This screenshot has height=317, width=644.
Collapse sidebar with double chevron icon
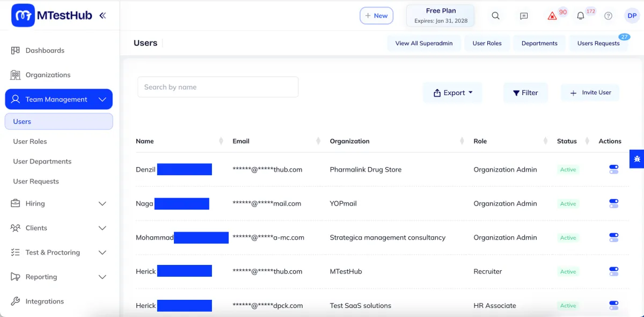[103, 16]
